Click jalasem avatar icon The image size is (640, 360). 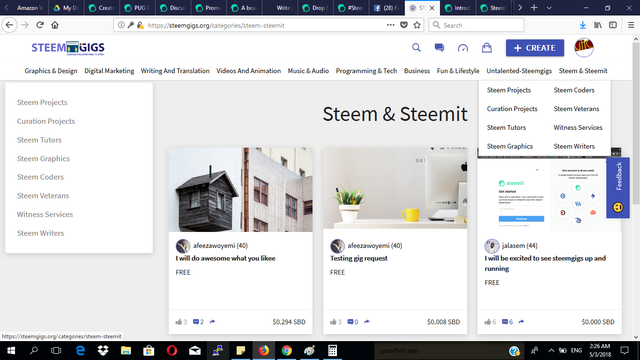pos(491,246)
